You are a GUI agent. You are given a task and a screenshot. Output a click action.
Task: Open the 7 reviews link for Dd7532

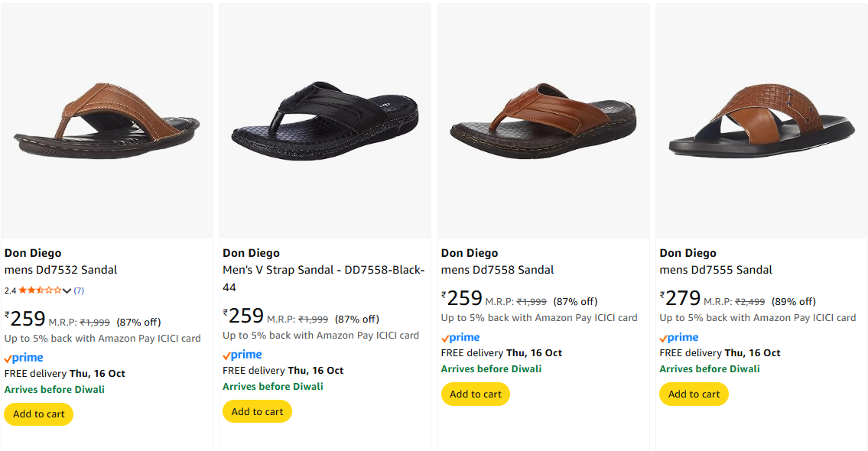point(79,290)
